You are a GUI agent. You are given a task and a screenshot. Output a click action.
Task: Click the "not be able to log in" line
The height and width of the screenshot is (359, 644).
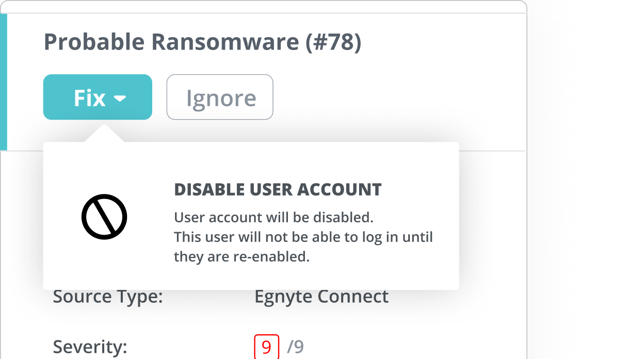[303, 237]
